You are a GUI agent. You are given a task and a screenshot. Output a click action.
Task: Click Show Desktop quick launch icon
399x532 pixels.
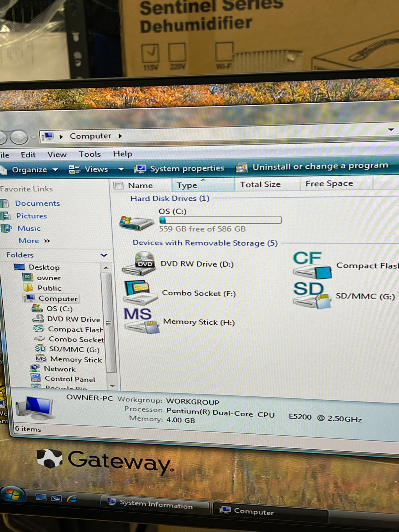point(41,497)
